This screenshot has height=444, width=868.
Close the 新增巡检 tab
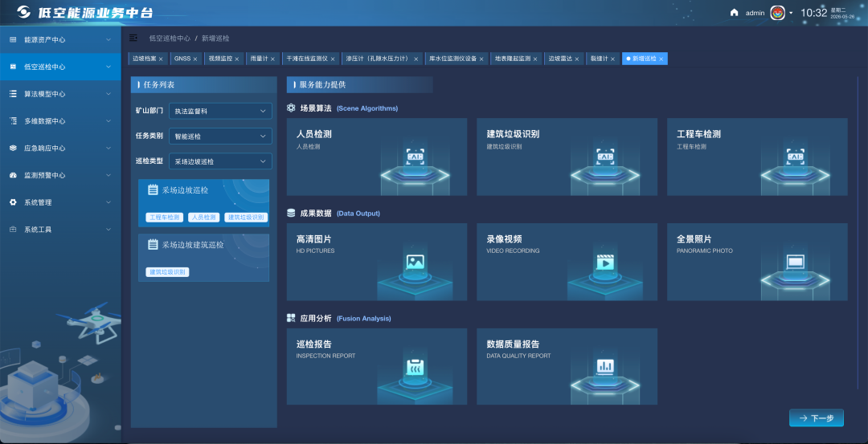661,59
